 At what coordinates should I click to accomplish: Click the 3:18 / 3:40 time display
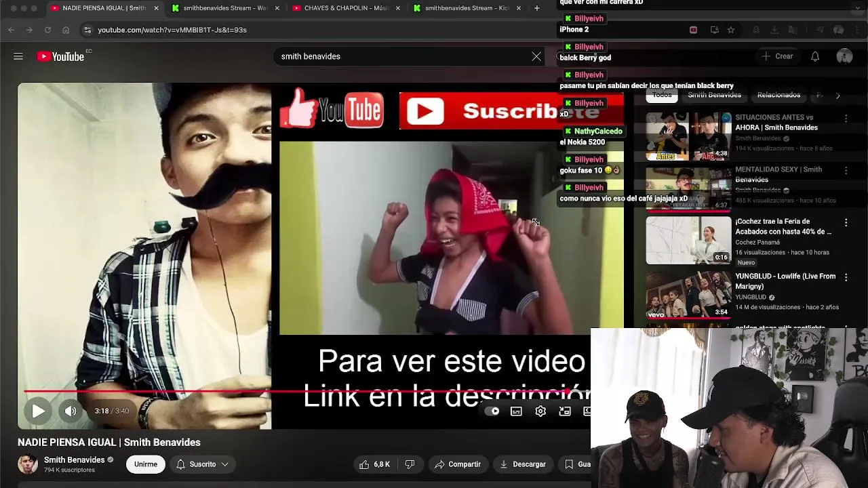[111, 411]
